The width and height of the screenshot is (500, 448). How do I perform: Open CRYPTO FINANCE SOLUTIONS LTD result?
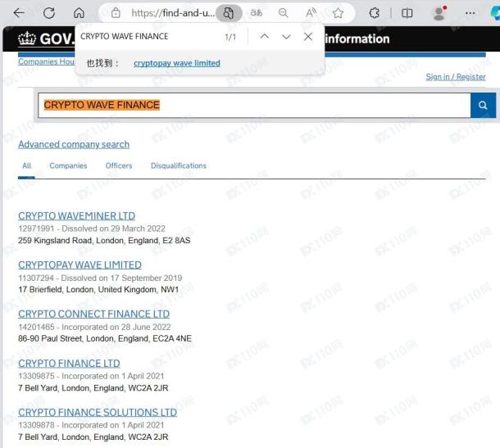pos(98,412)
